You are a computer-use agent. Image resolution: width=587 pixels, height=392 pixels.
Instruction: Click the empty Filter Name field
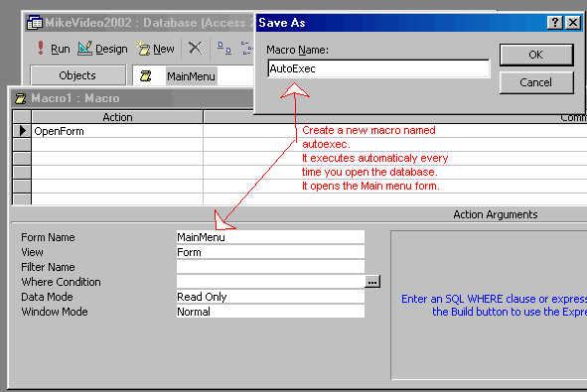click(270, 267)
